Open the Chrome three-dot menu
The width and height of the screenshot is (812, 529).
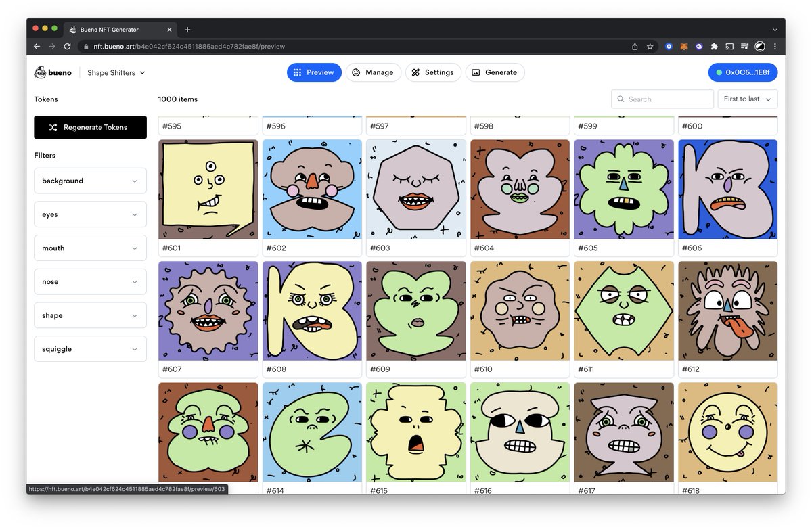click(775, 47)
